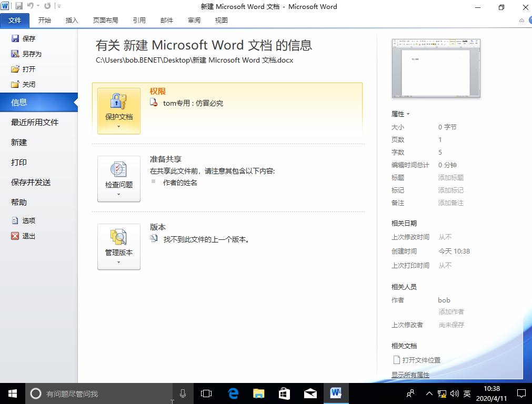Click the microphone icon in search bar
532x404 pixels.
(x=183, y=393)
